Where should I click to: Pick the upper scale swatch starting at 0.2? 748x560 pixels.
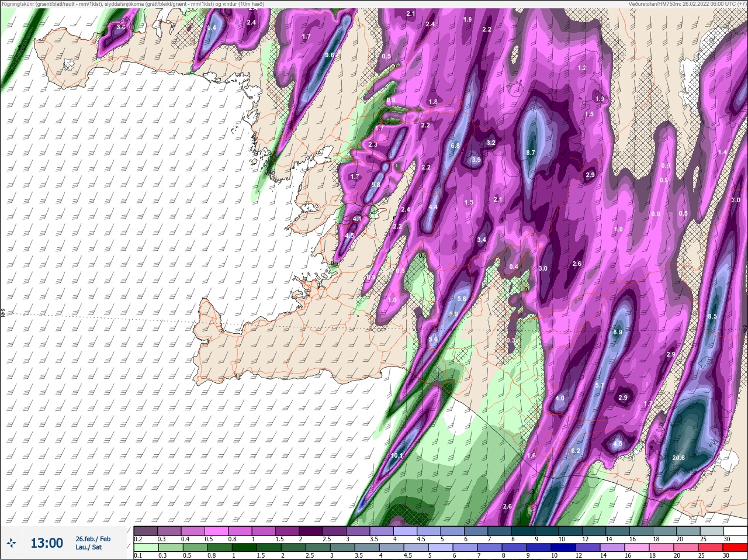coord(146,530)
